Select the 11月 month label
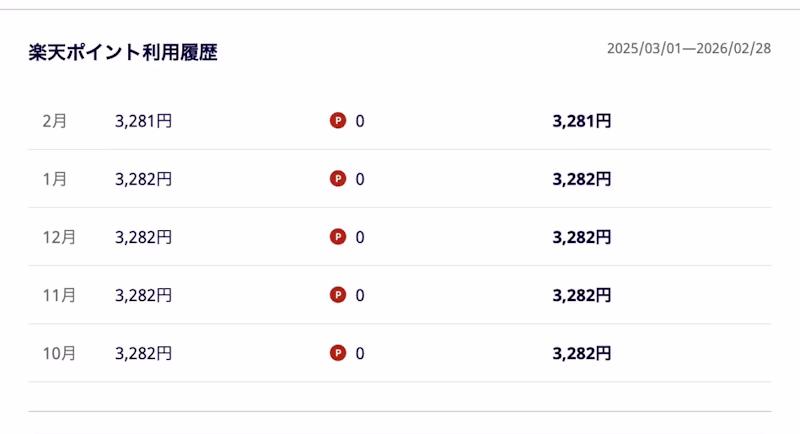This screenshot has width=800, height=434. [x=59, y=295]
